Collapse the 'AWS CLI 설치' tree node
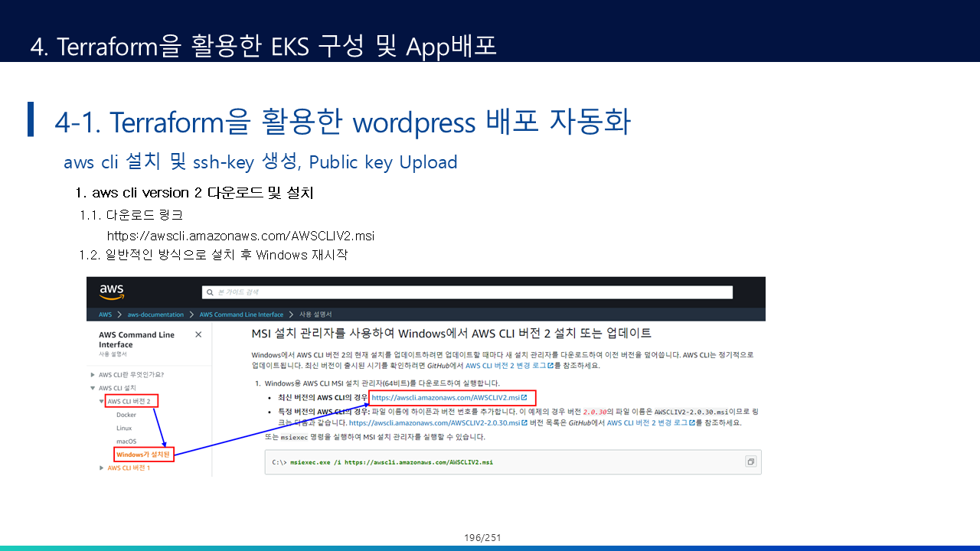The width and height of the screenshot is (980, 551). tap(93, 389)
